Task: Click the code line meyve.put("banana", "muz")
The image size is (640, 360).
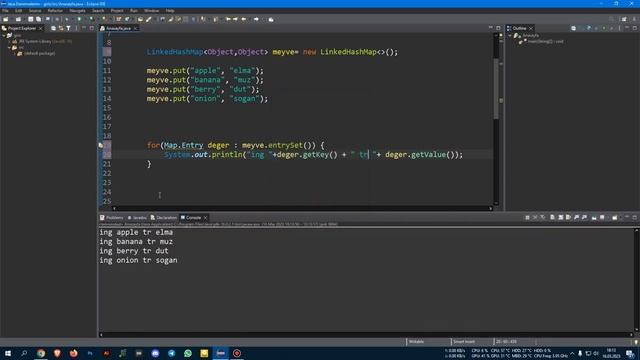Action: [x=205, y=80]
